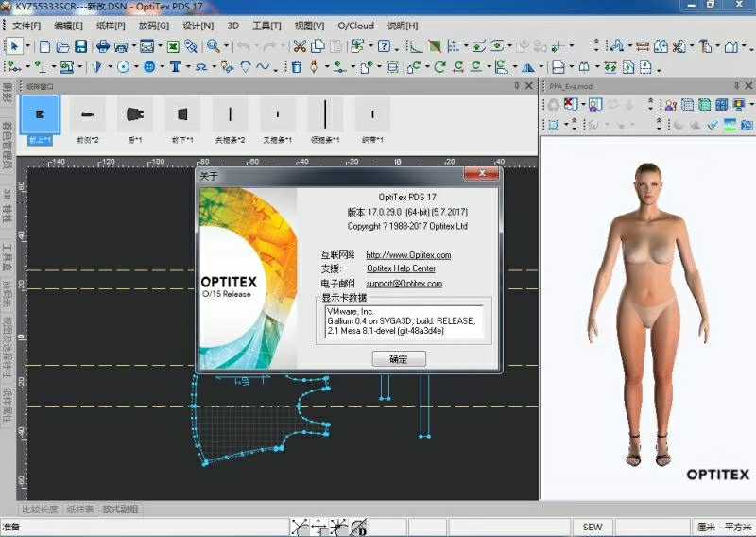756x537 pixels.
Task: Open dropdown arrow beside circle tool
Action: click(x=136, y=67)
